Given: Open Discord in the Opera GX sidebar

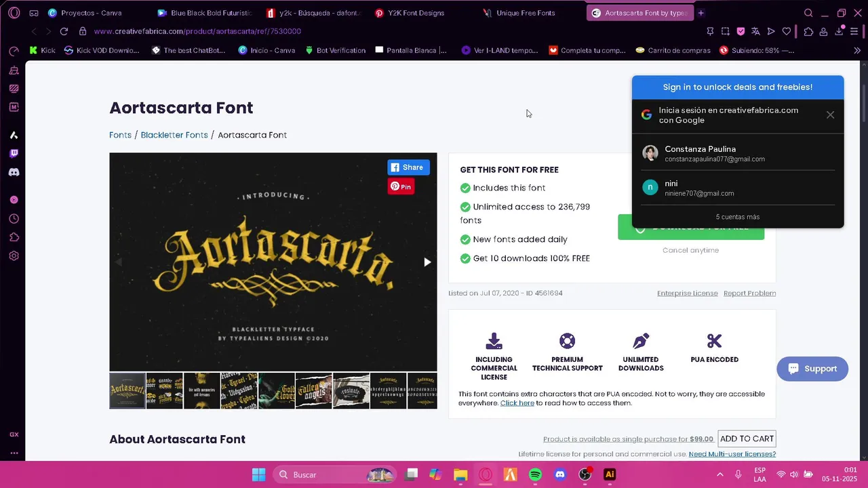Looking at the screenshot, I should [x=14, y=172].
